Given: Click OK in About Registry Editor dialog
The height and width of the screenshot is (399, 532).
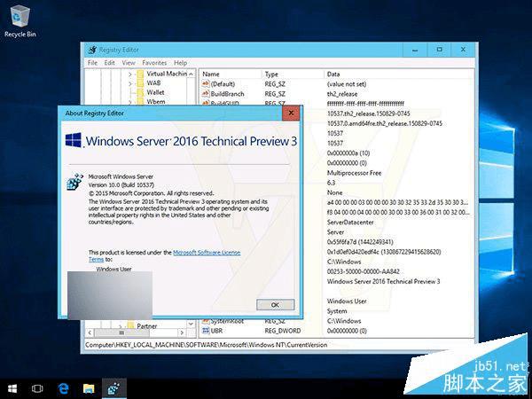Looking at the screenshot, I should pyautogui.click(x=275, y=305).
